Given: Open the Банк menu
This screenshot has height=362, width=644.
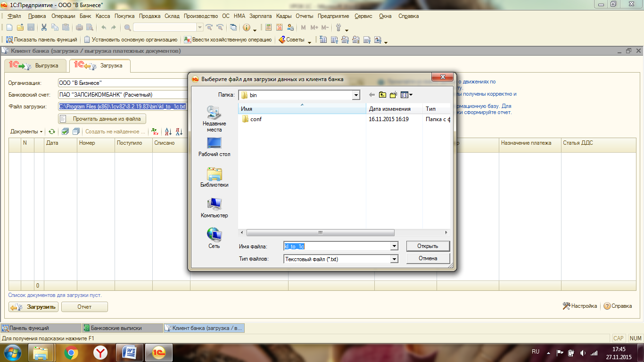Looking at the screenshot, I should [x=85, y=16].
